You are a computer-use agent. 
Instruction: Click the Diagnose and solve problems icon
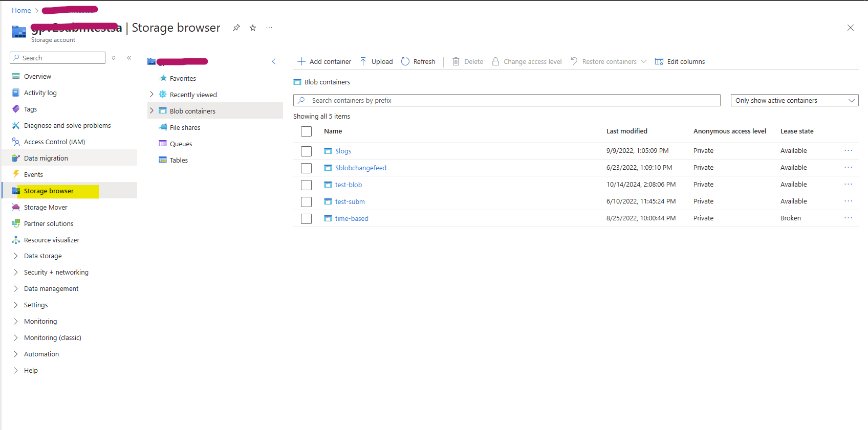16,125
